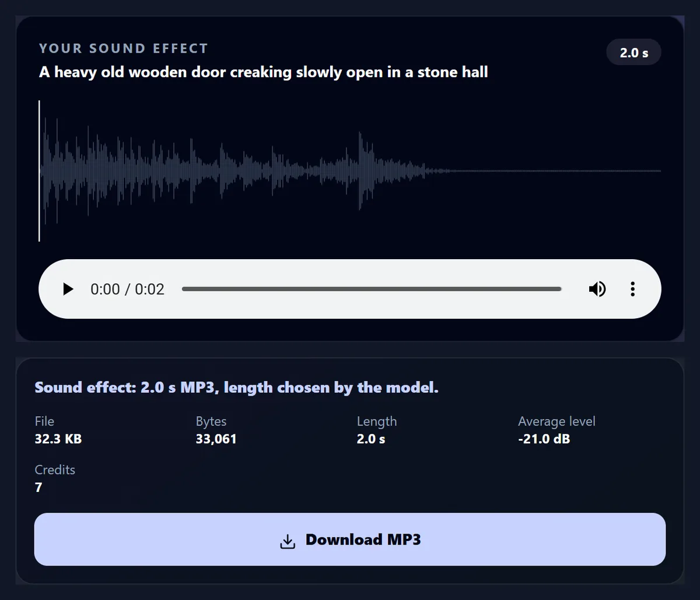The width and height of the screenshot is (700, 600).
Task: Open the audio player more options menu
Action: [632, 289]
